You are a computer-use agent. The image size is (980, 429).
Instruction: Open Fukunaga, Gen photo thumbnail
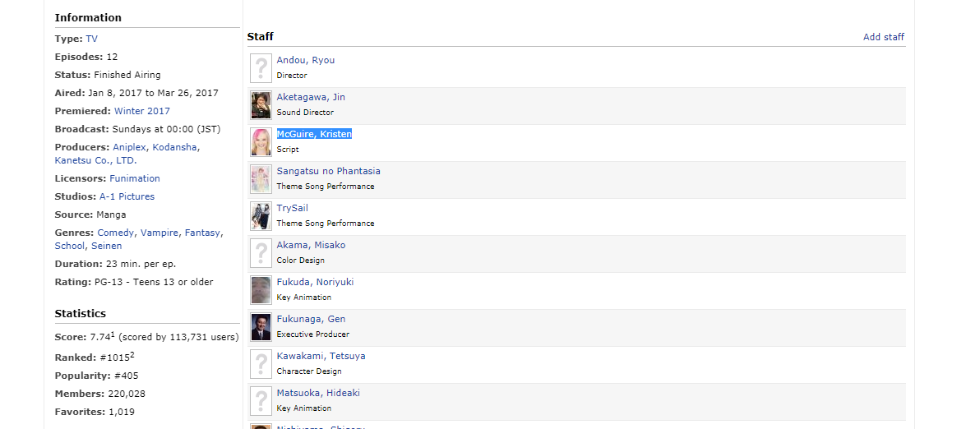point(261,326)
